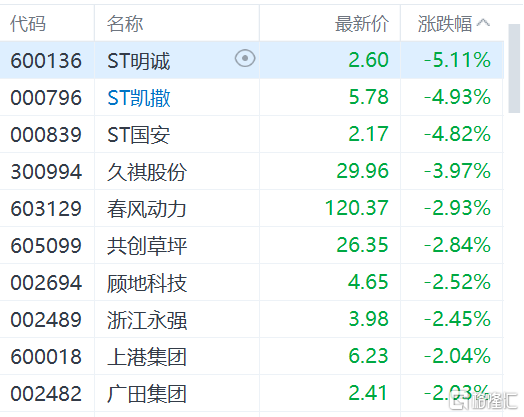Sort by the 涨跌幅 arrow indicator
Viewport: 524px width, 417px height.
483,23
